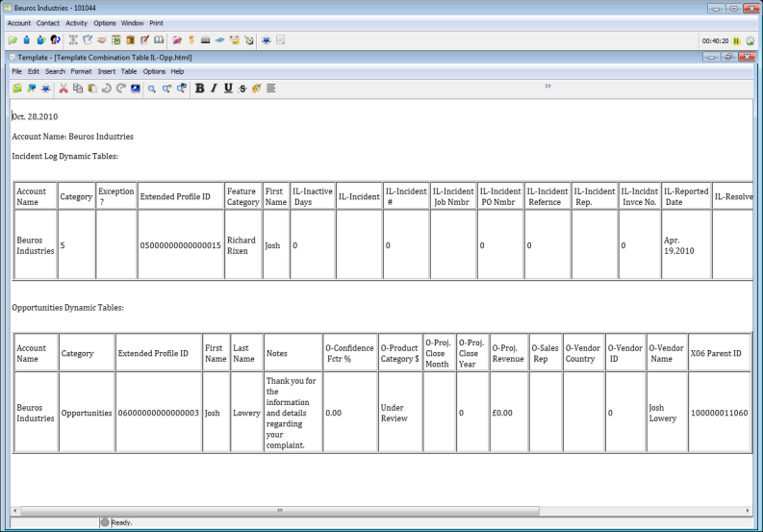Viewport: 763px width, 532px height.
Task: Click the purple folder icon
Action: click(x=177, y=40)
